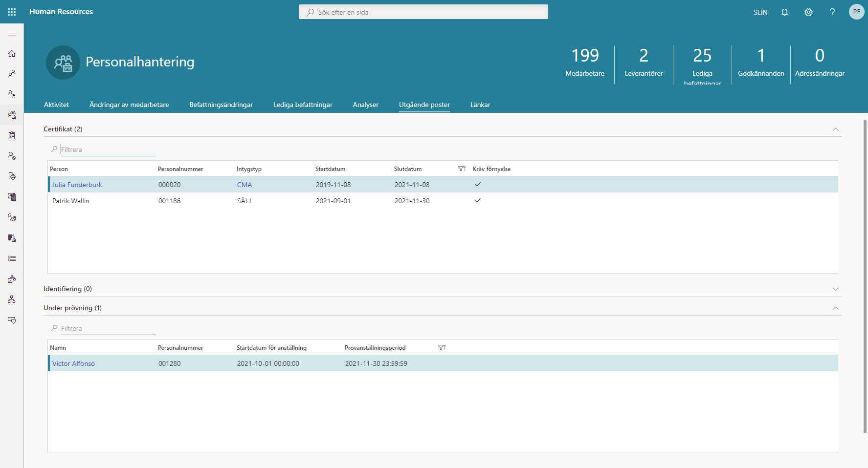
Task: Click the Identifiering (0) section header
Action: tap(67, 289)
